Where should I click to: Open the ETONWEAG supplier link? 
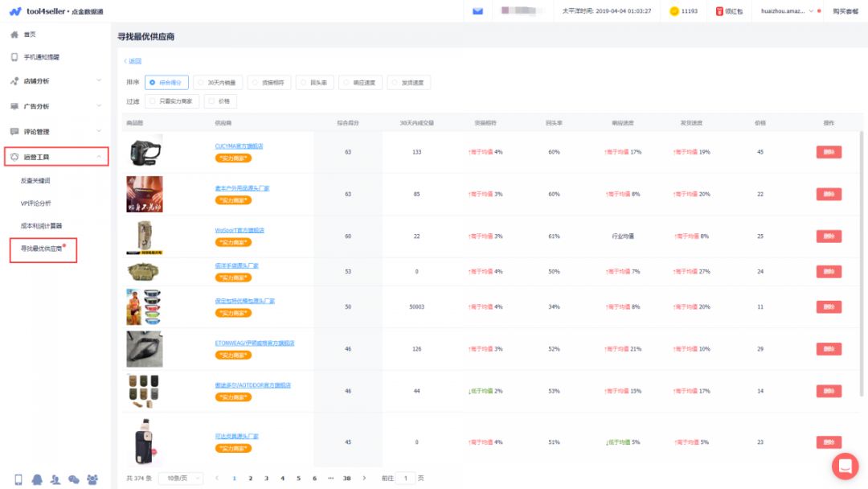pos(255,343)
